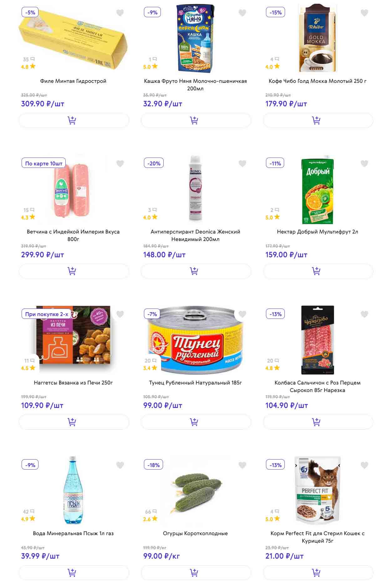This screenshot has width=383, height=588.
Task: Click the По карте 10шт badge
Action: [43, 163]
